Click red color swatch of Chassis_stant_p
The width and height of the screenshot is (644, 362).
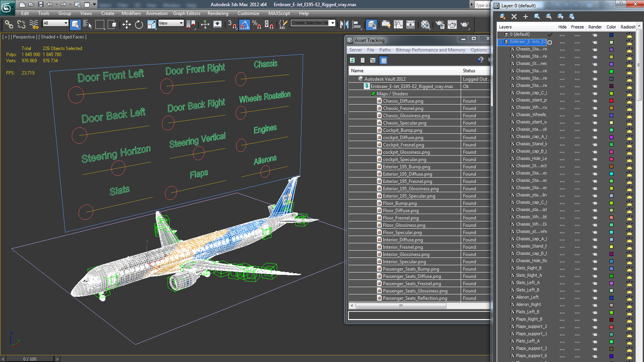pyautogui.click(x=611, y=101)
